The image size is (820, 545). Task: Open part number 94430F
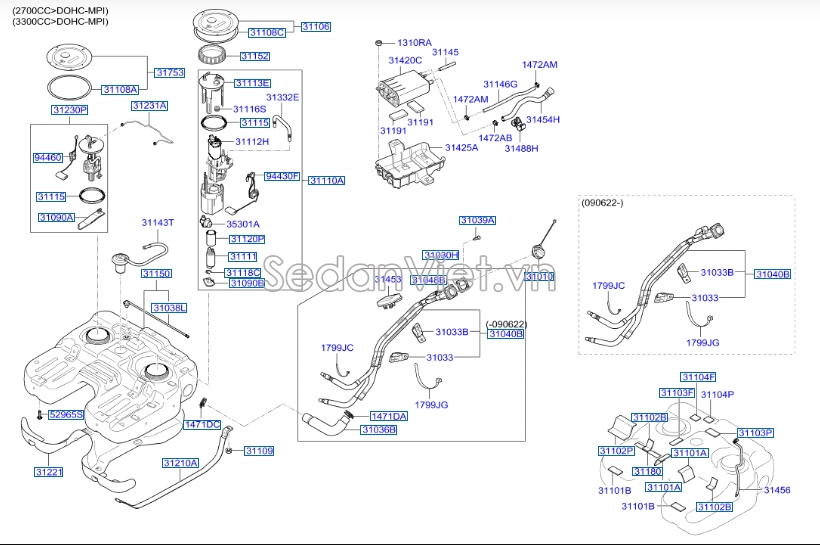(x=282, y=176)
